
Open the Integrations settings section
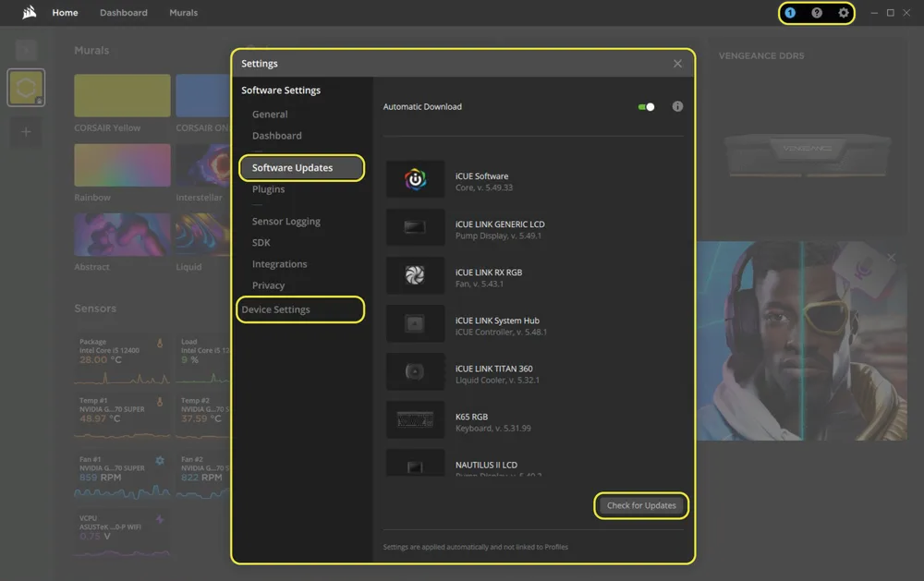point(279,264)
